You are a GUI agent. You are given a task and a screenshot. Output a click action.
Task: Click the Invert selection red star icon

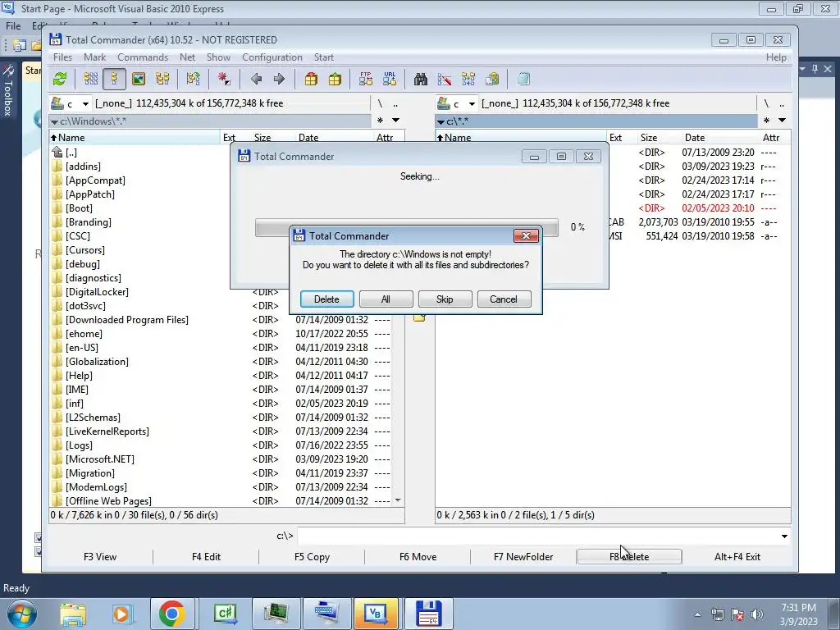pyautogui.click(x=224, y=80)
